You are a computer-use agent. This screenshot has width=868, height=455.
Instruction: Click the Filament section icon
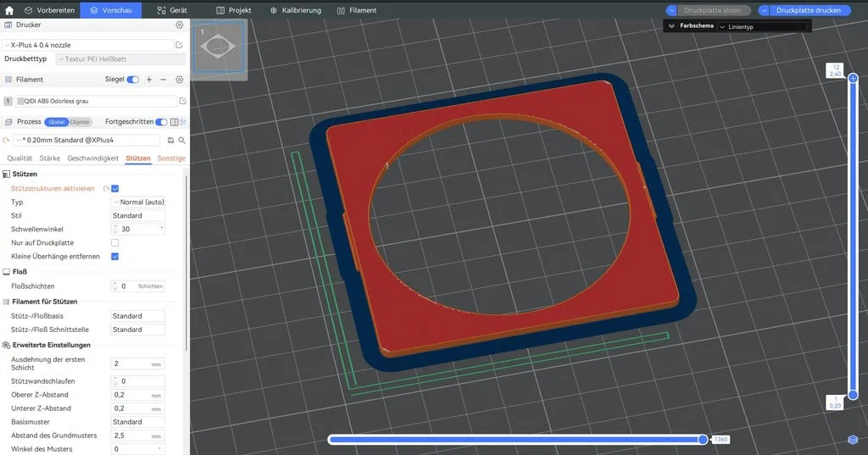coord(8,80)
